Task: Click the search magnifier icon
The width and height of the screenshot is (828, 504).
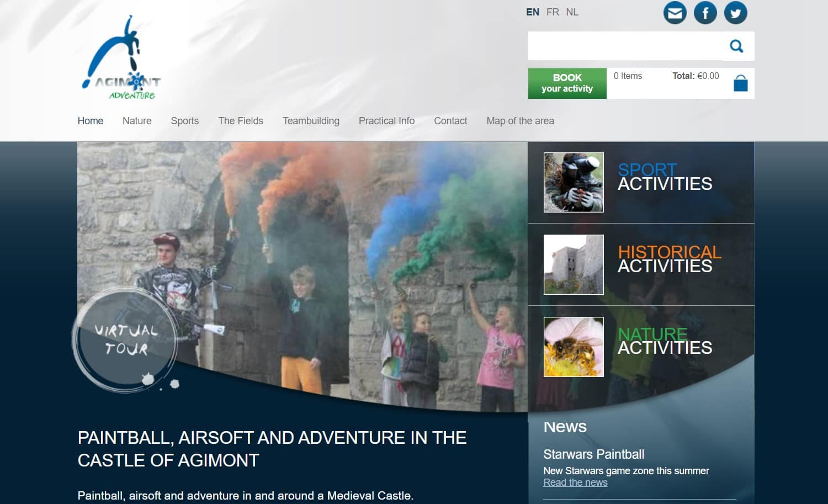Action: [x=737, y=46]
